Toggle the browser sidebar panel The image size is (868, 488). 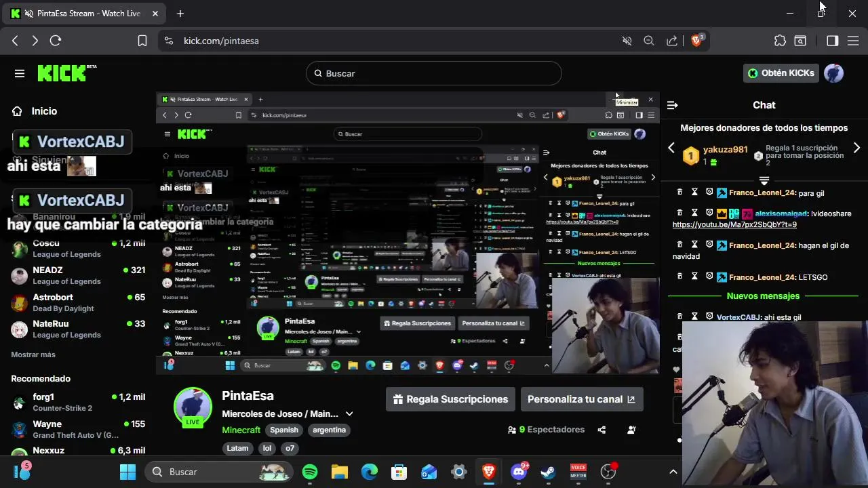pos(833,41)
